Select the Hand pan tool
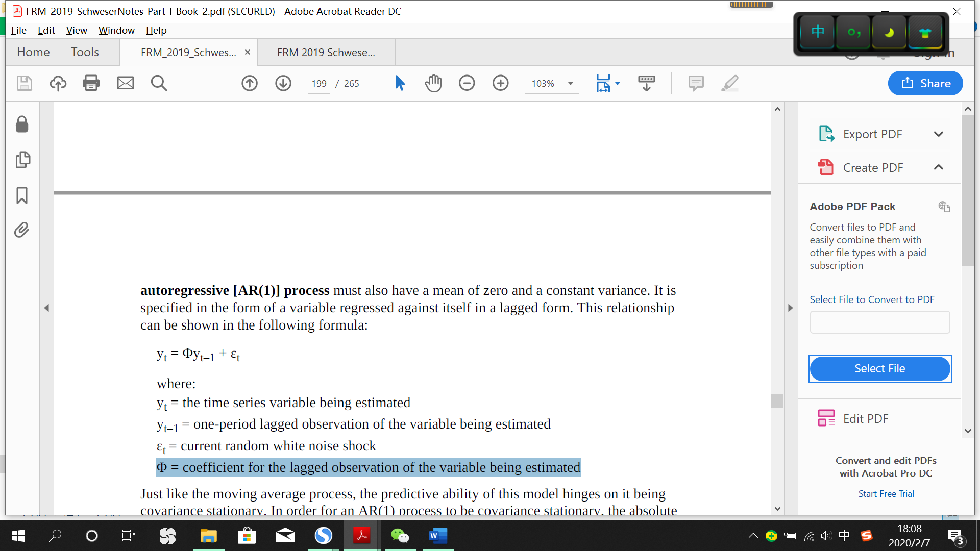This screenshot has width=980, height=551. tap(433, 83)
